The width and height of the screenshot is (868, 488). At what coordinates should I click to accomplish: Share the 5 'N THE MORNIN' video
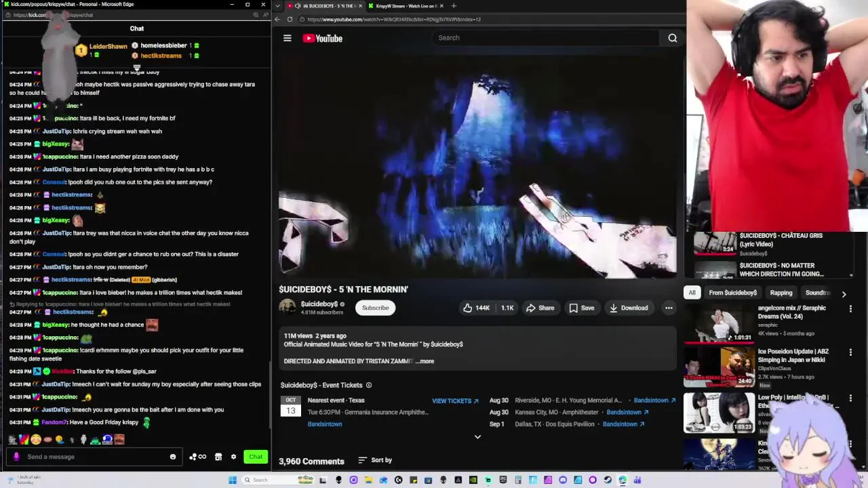[x=540, y=308]
